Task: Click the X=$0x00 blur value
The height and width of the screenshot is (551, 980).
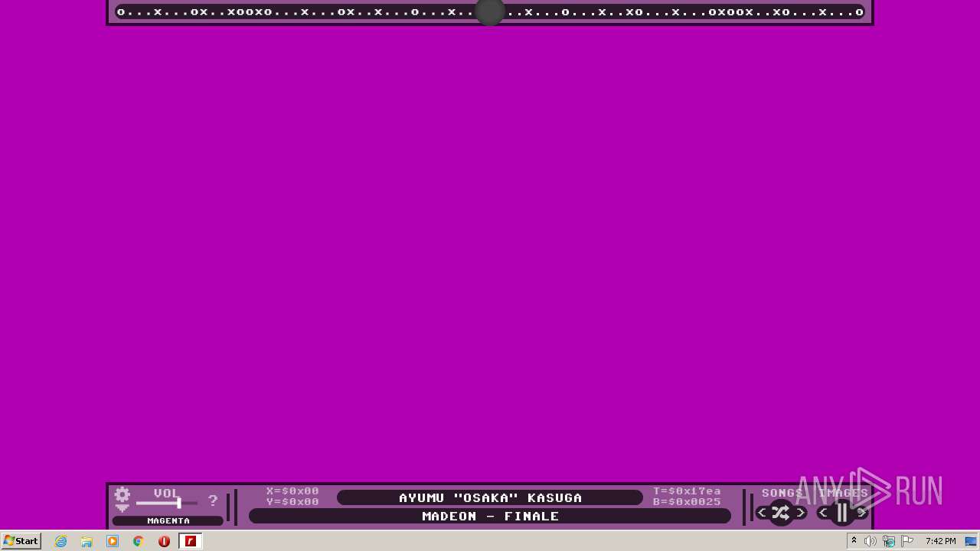Action: [292, 491]
